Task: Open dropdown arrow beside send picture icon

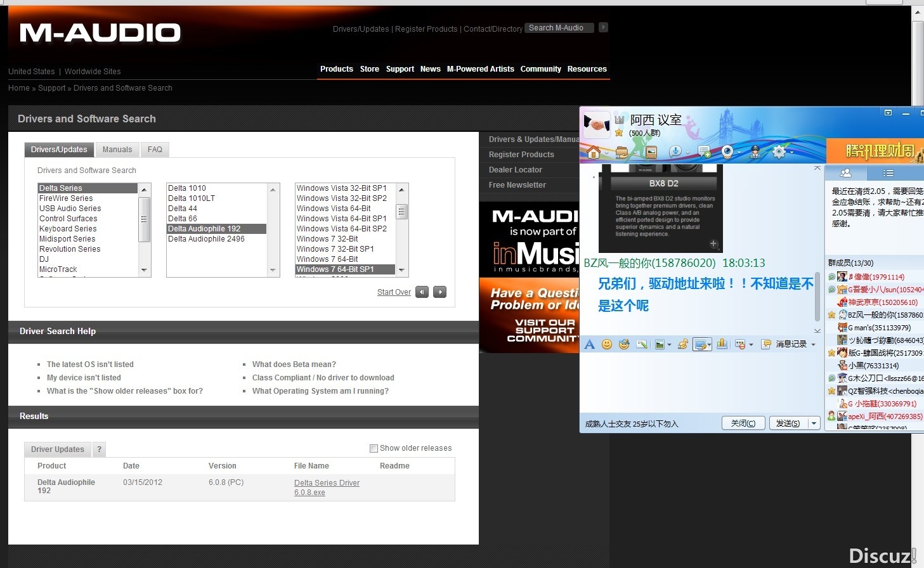Action: 669,345
